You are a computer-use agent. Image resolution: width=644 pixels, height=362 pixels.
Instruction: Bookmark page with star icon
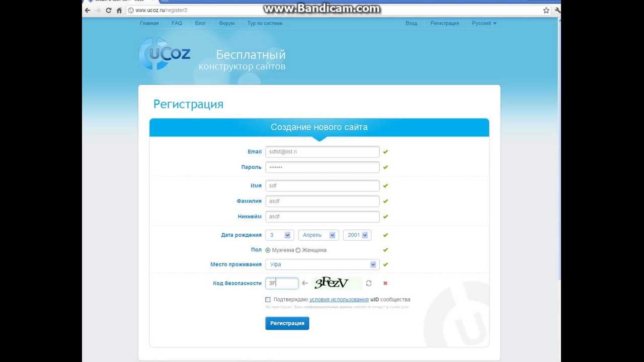click(546, 10)
